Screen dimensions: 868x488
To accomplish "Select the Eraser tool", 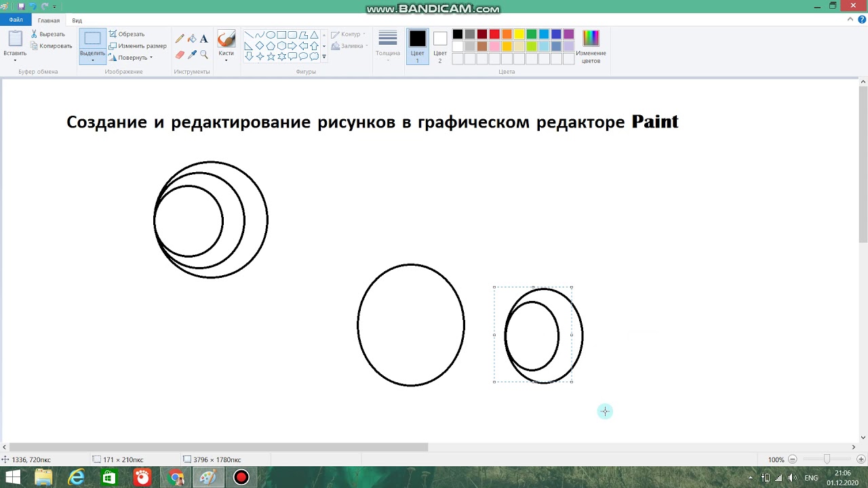I will tap(180, 54).
